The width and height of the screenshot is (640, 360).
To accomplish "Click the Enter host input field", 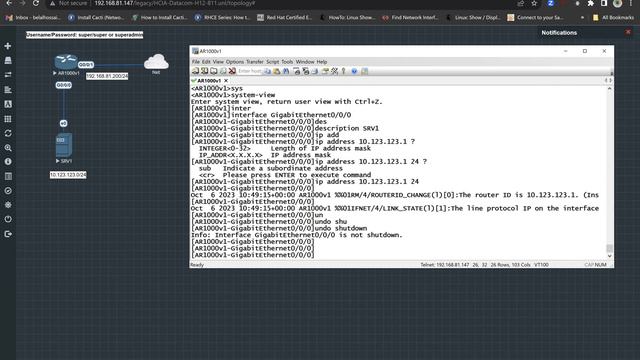I will point(249,71).
